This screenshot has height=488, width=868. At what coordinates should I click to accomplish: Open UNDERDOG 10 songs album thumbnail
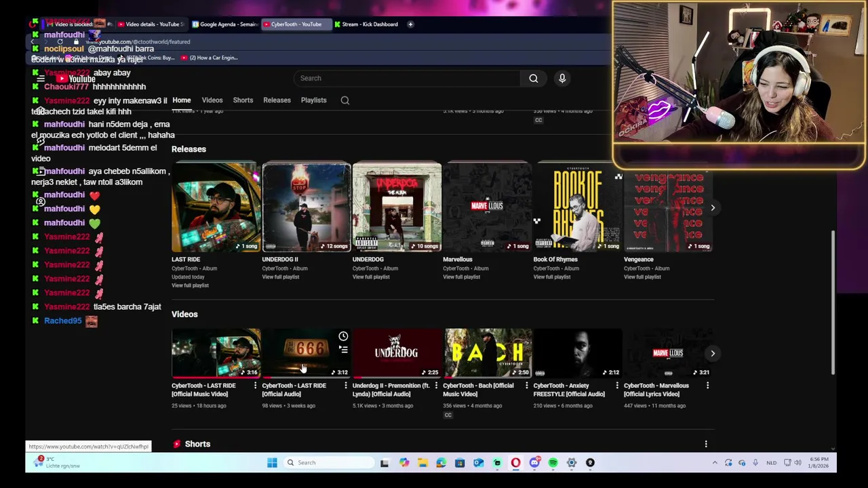397,207
